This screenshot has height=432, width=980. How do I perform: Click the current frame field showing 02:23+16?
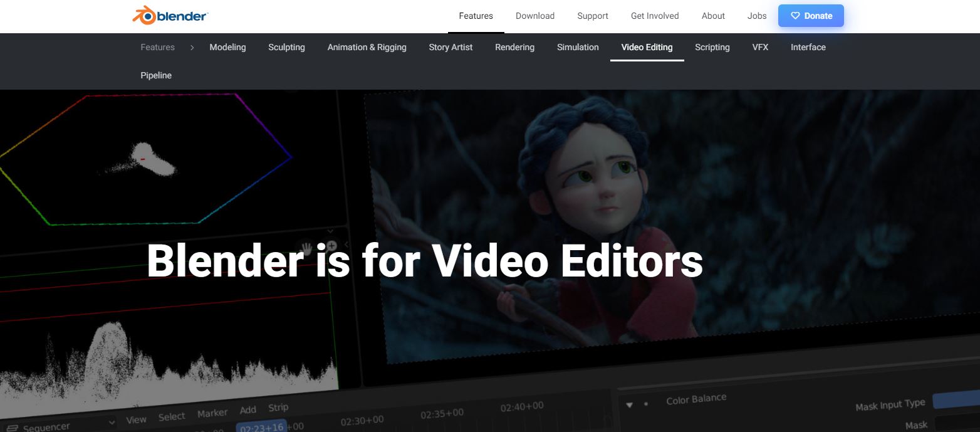coord(261,426)
